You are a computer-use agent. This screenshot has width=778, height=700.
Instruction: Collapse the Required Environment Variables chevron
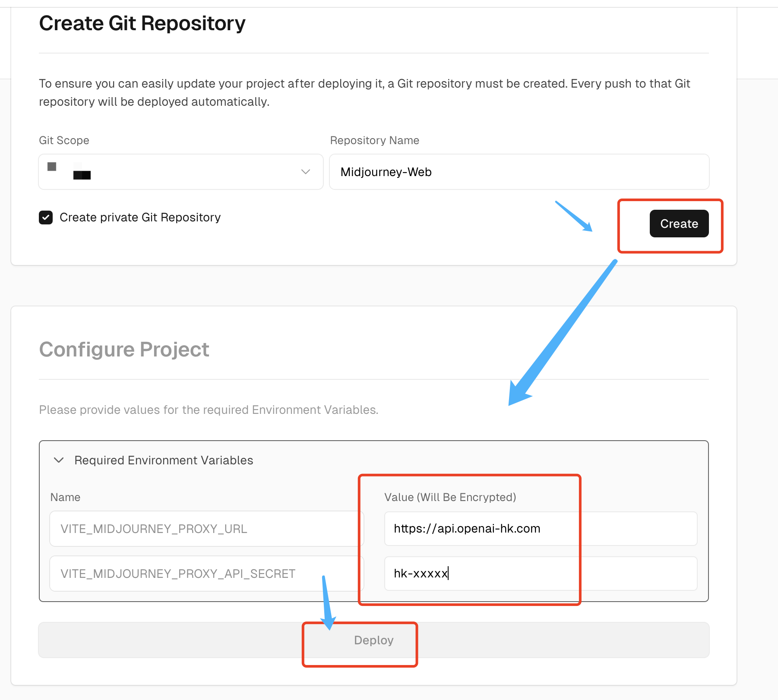(x=59, y=460)
